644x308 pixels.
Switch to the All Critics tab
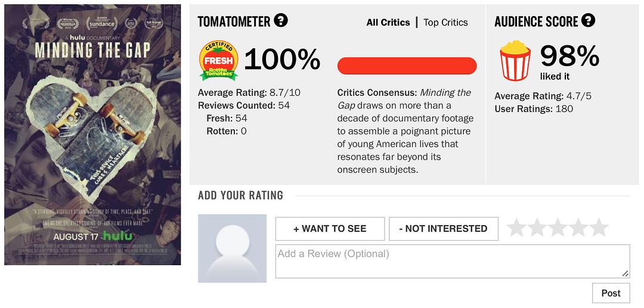388,22
